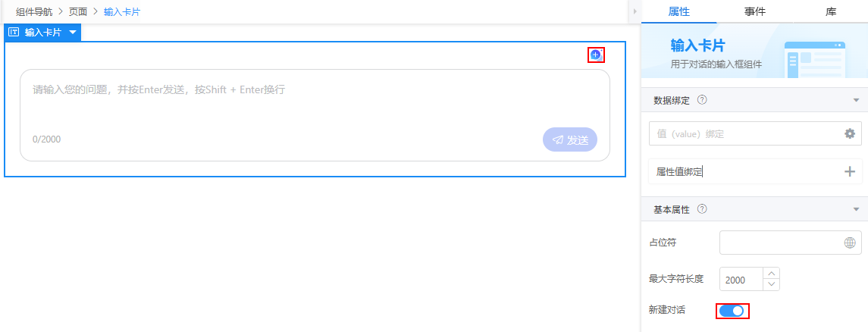Collapse the 数据绑定 section
Screen dimensions: 868x332
point(857,101)
